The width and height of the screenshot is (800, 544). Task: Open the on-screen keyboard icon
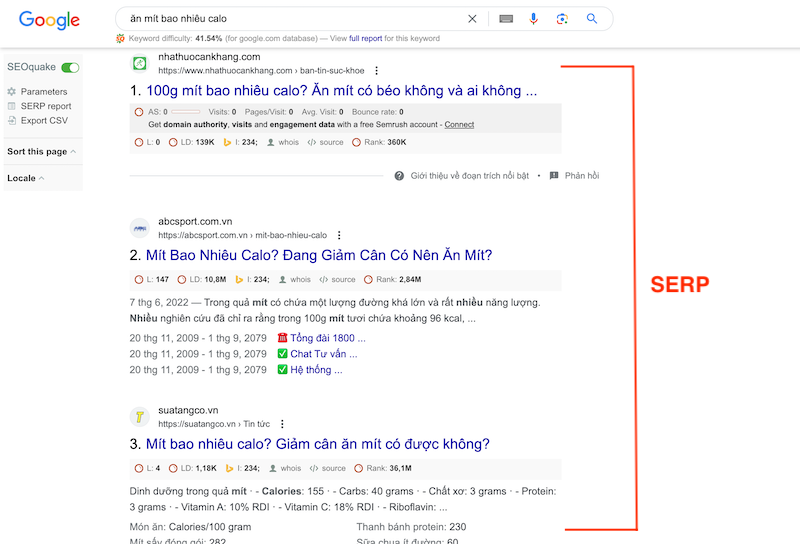pos(506,19)
